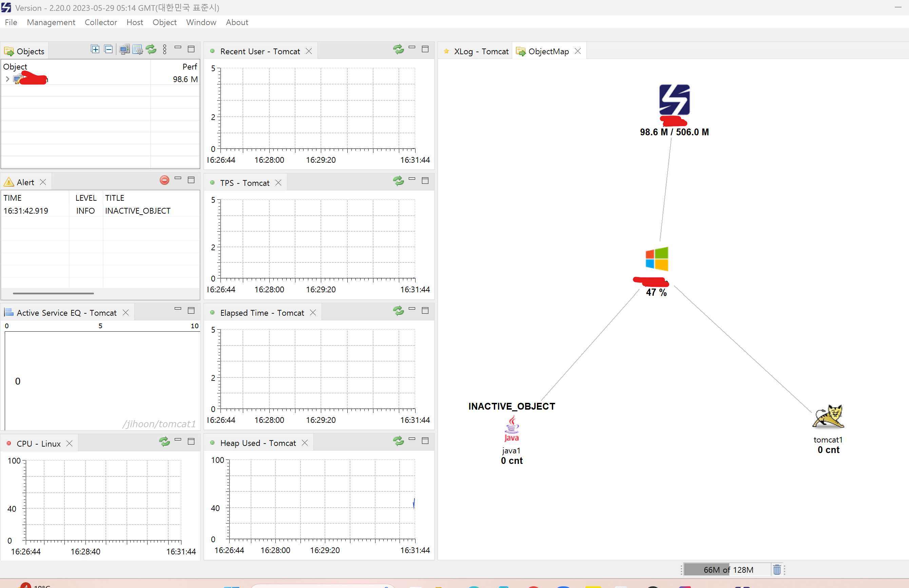Select the tomcat1 cat icon in ObjectMap
Image resolution: width=909 pixels, height=588 pixels.
[828, 416]
